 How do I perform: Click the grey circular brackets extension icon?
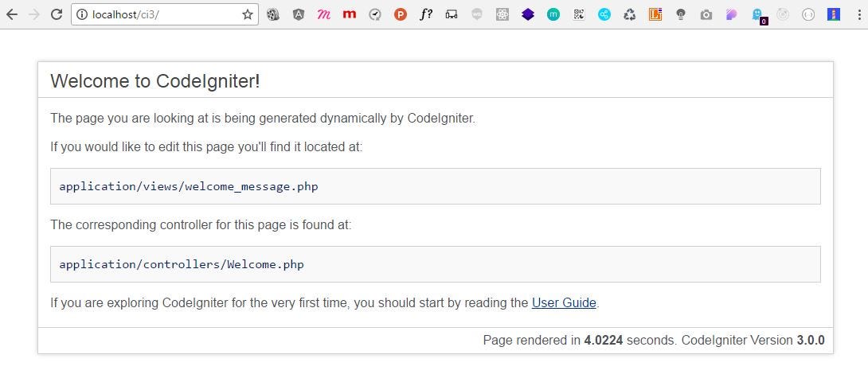click(808, 15)
